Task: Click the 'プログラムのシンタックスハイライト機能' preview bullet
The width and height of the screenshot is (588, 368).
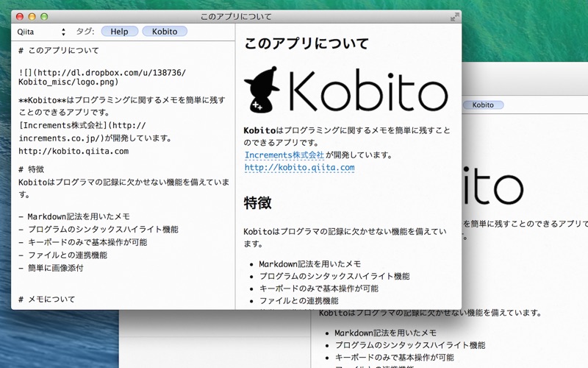Action: pos(334,277)
